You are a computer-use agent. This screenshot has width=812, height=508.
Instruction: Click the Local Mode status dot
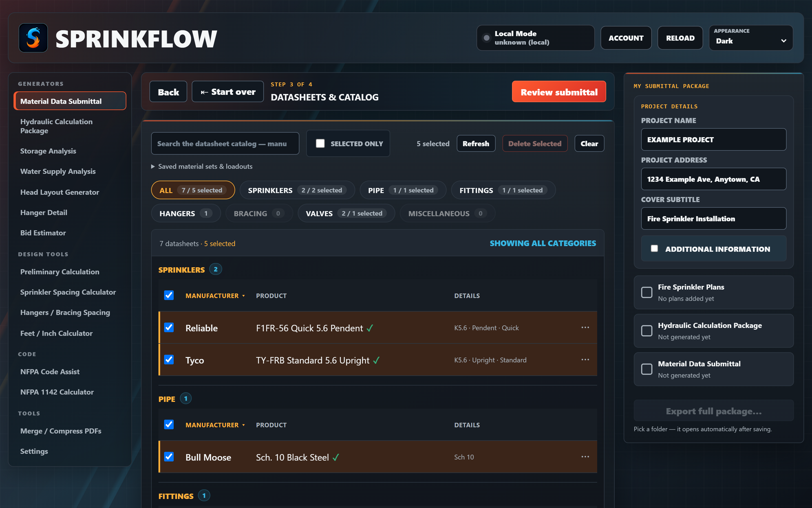486,38
